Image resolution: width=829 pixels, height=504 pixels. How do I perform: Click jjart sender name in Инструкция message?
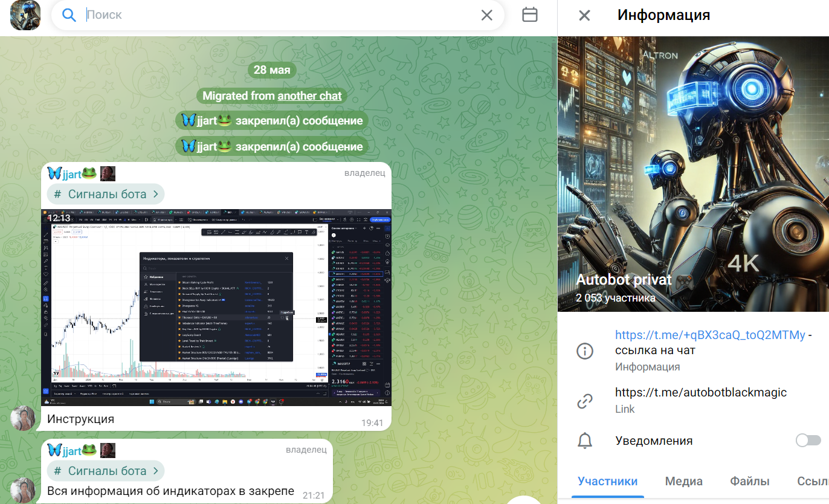[x=72, y=174]
